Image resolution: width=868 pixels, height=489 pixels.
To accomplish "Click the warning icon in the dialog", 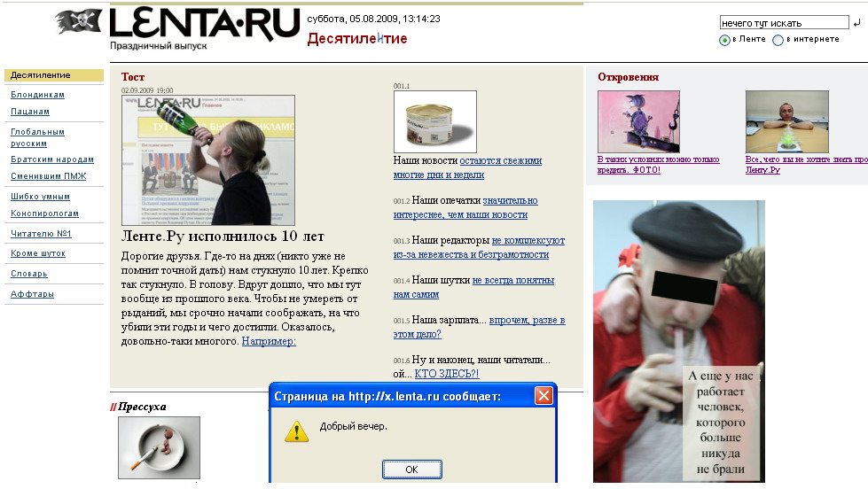I will tap(296, 431).
